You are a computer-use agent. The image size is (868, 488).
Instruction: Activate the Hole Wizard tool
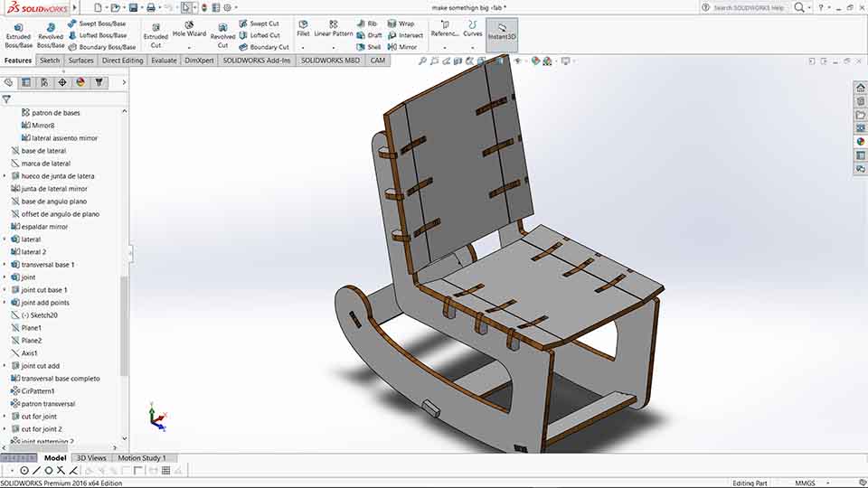pos(189,30)
